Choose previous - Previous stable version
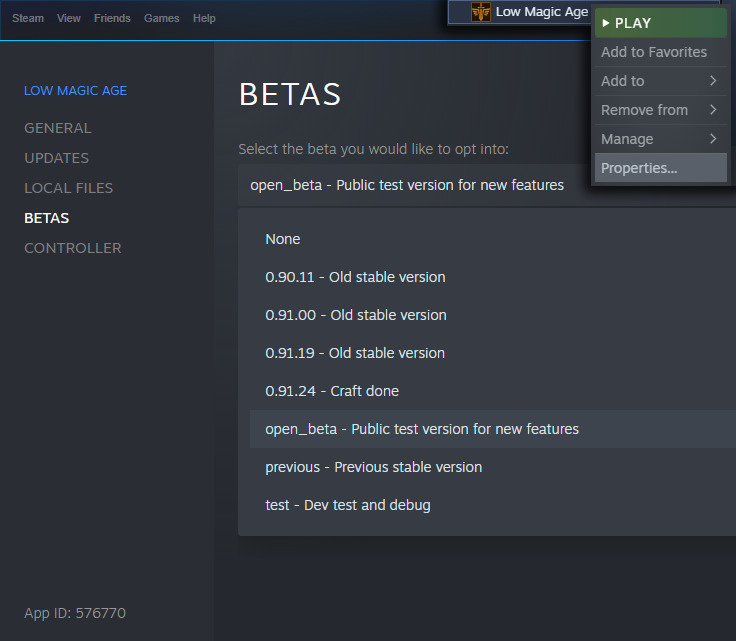This screenshot has width=736, height=641. point(373,467)
